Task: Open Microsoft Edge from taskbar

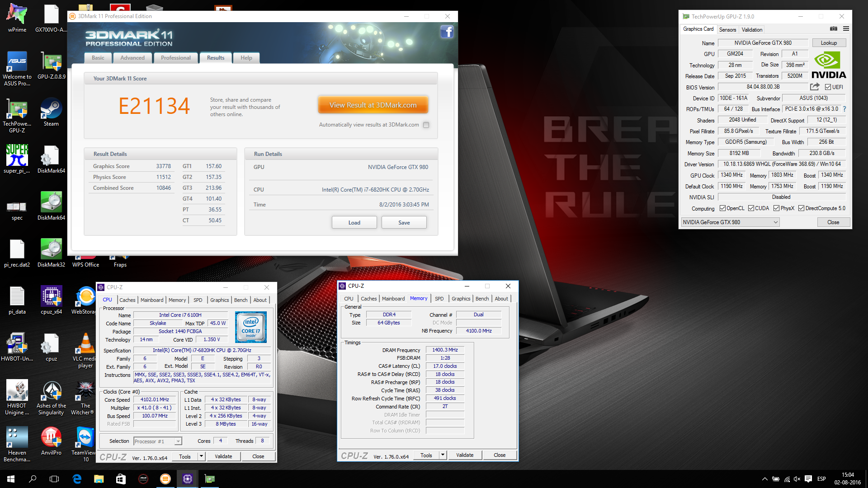Action: 77,479
